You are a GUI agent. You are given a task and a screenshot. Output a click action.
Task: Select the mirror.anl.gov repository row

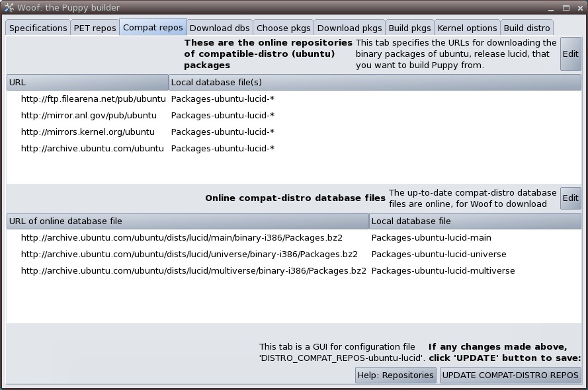click(93, 116)
